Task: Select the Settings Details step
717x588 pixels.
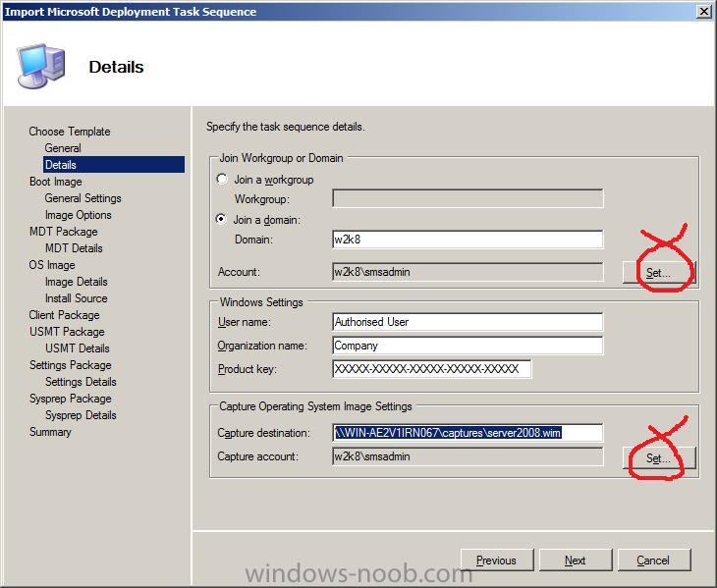Action: point(81,382)
